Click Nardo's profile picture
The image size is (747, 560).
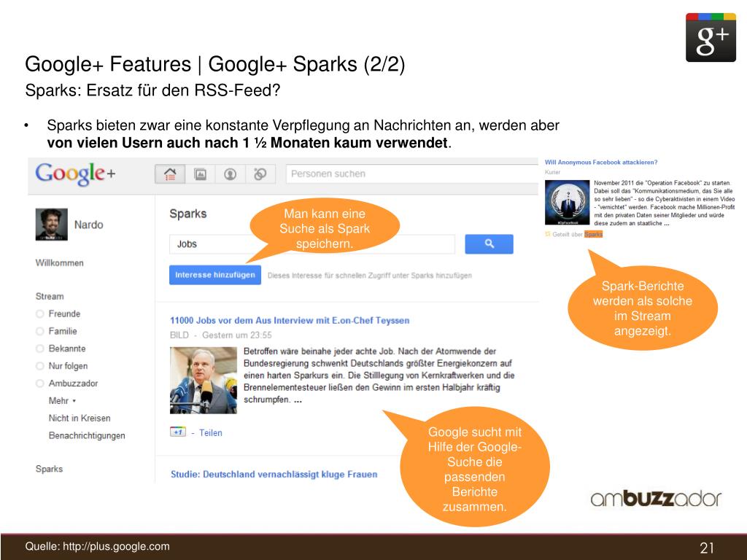pyautogui.click(x=52, y=225)
